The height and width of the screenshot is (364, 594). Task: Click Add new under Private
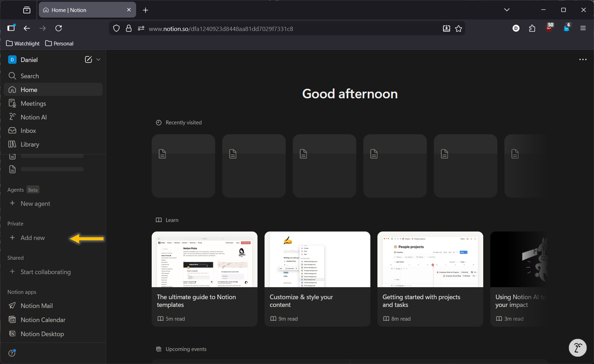click(x=33, y=238)
